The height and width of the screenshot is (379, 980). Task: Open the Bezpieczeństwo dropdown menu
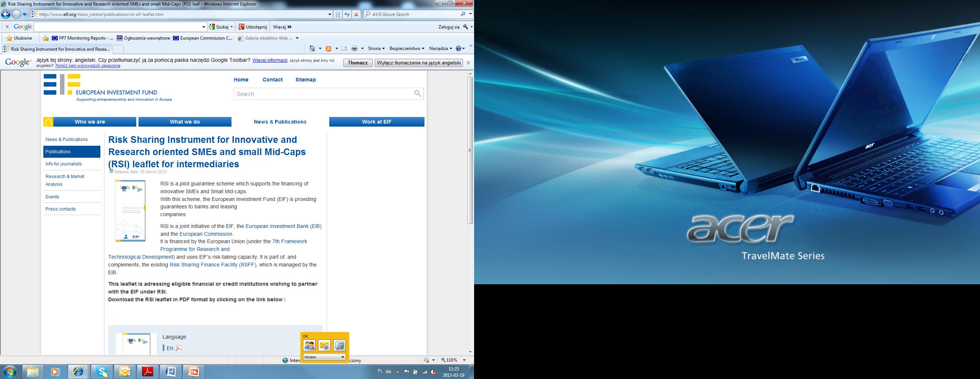click(407, 48)
